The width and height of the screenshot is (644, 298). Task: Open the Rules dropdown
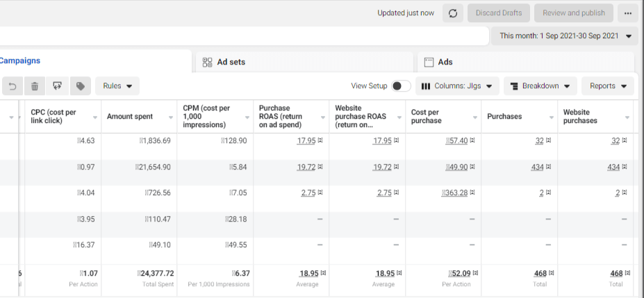pos(117,86)
